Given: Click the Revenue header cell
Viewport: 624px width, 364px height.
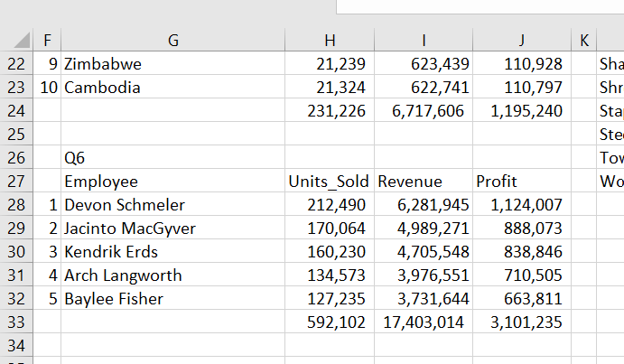Looking at the screenshot, I should pyautogui.click(x=410, y=182).
